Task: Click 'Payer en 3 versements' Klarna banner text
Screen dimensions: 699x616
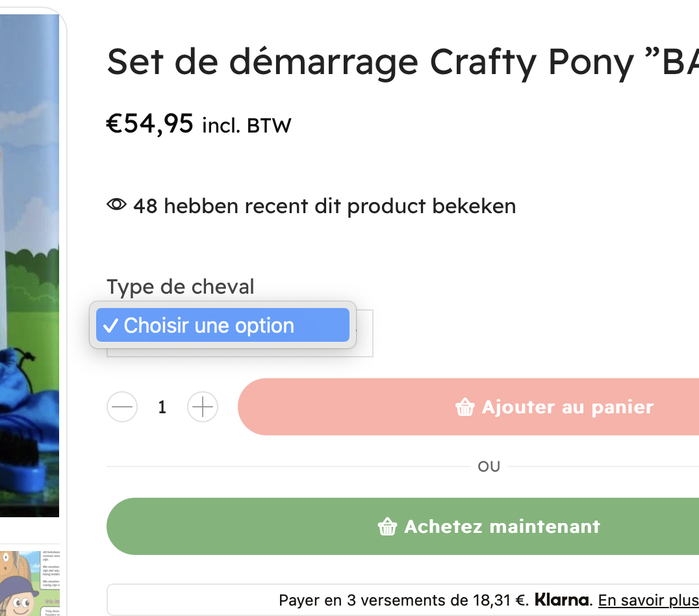Action: pos(403,600)
